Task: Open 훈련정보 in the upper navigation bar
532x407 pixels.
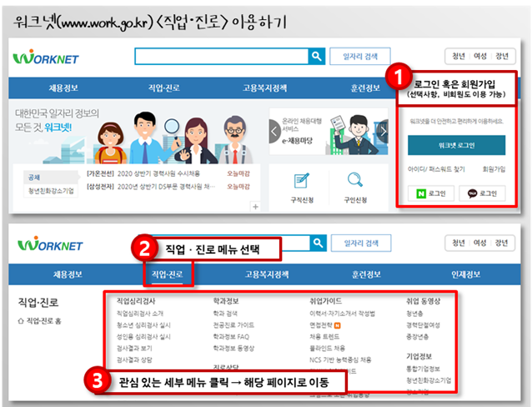Action: (x=365, y=88)
